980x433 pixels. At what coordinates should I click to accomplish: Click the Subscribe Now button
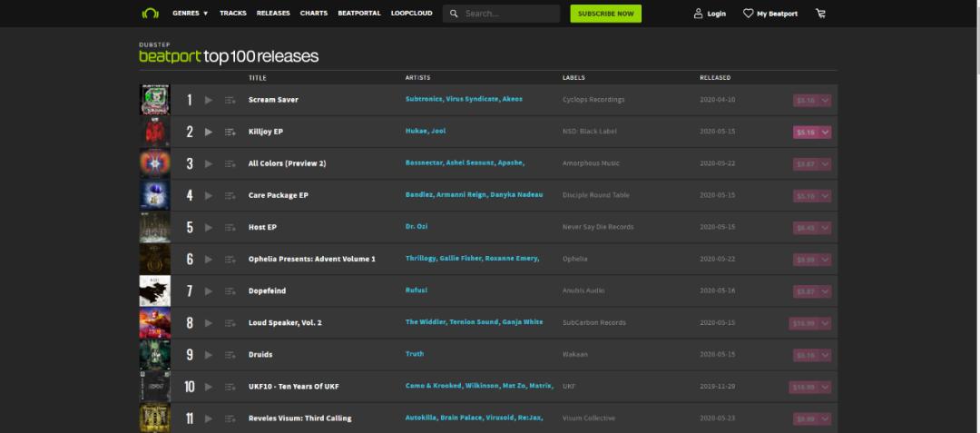(x=605, y=14)
